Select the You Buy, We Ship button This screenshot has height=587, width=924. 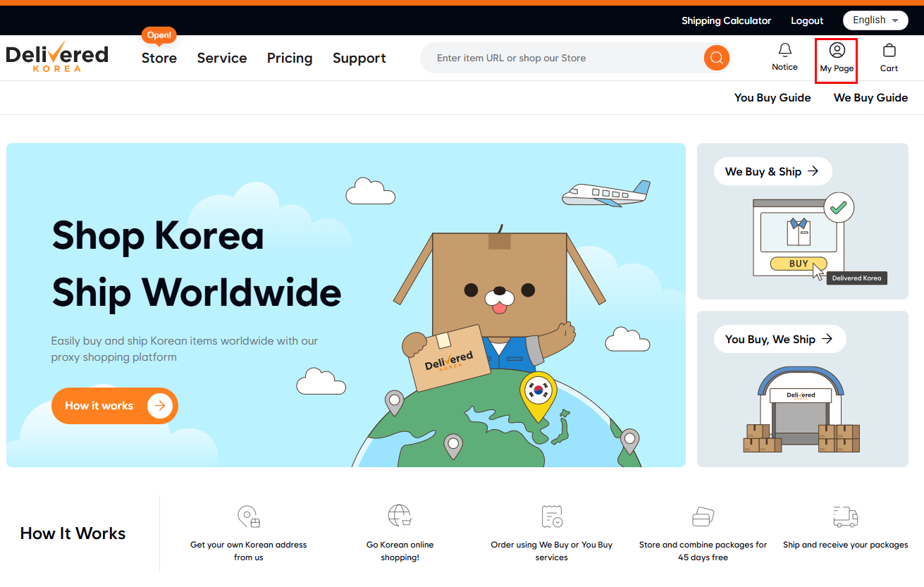[780, 339]
